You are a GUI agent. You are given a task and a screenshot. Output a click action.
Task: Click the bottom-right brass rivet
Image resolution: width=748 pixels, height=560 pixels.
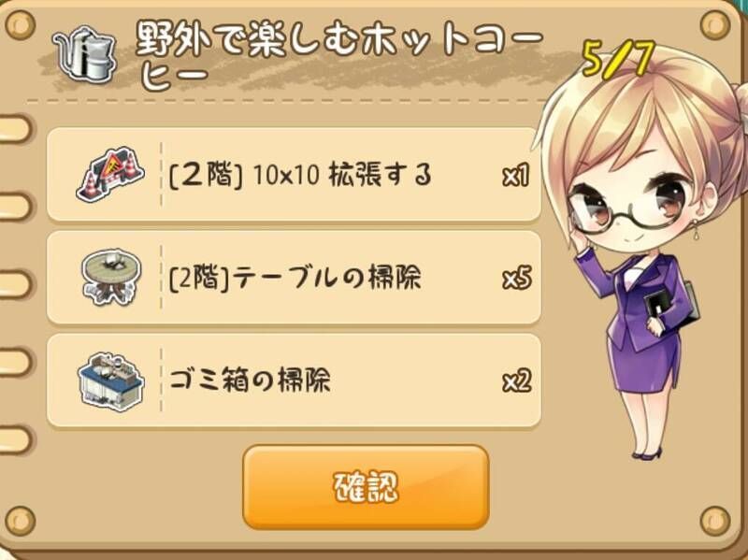(x=715, y=521)
